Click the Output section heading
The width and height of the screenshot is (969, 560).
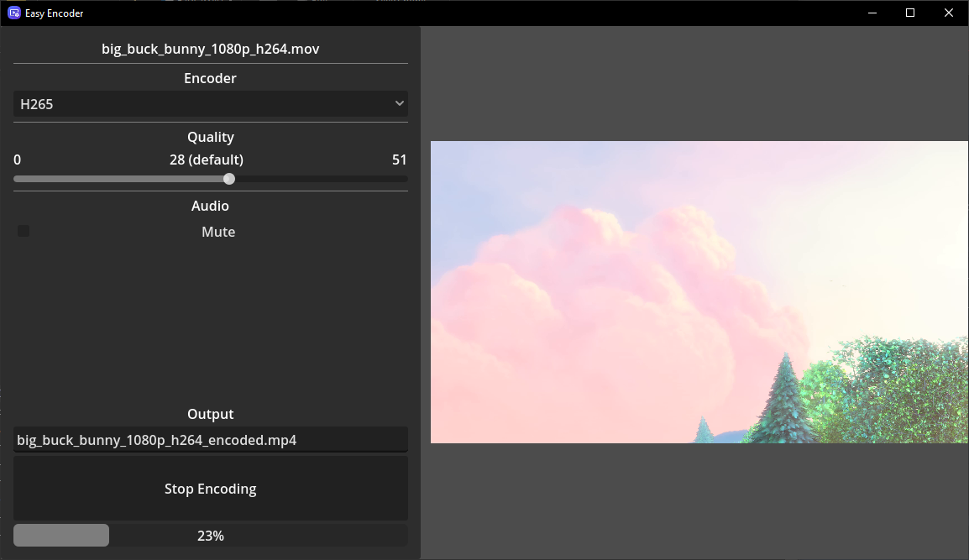(x=210, y=414)
